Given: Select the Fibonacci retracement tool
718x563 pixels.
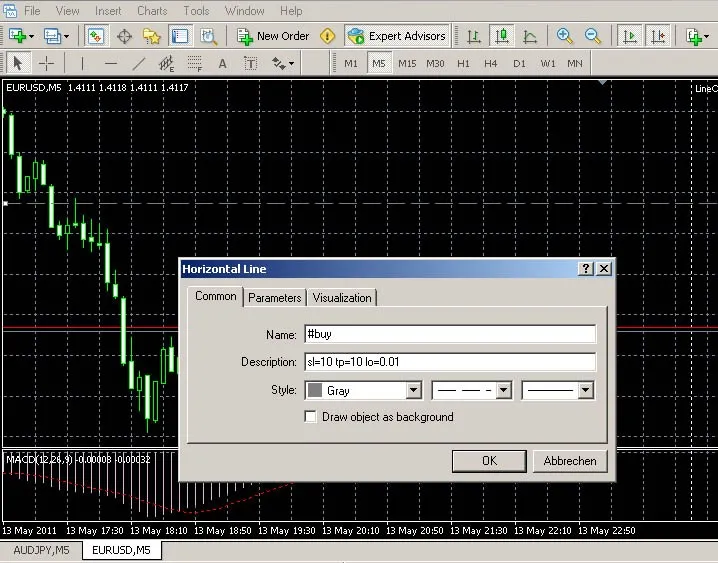Looking at the screenshot, I should [194, 64].
